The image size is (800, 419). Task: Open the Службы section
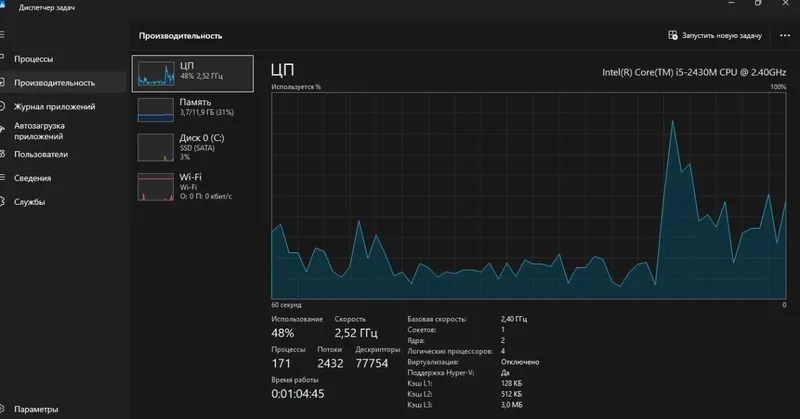tap(61, 202)
